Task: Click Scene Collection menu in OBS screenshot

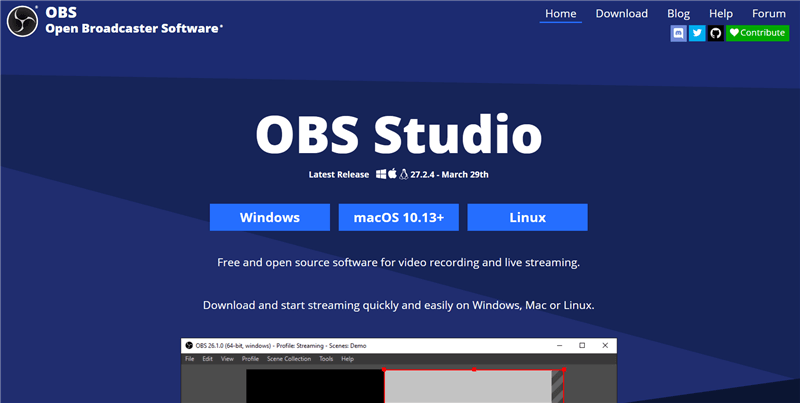Action: coord(289,359)
